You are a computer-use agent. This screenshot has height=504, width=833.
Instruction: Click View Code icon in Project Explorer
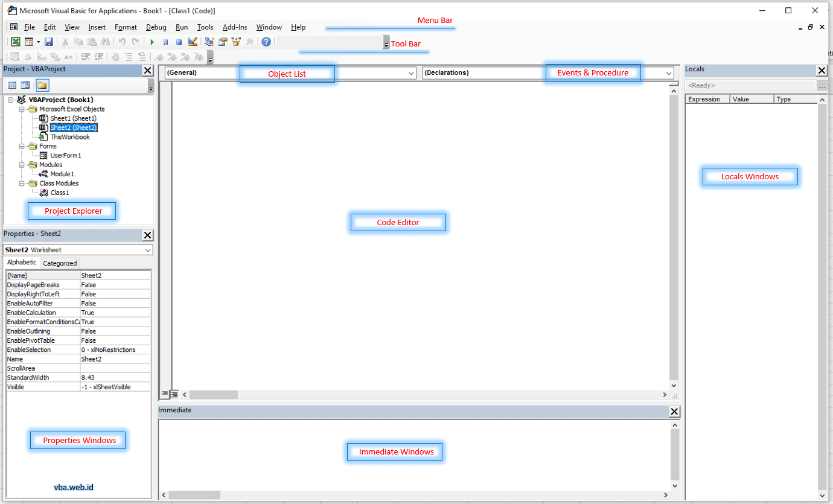[12, 85]
